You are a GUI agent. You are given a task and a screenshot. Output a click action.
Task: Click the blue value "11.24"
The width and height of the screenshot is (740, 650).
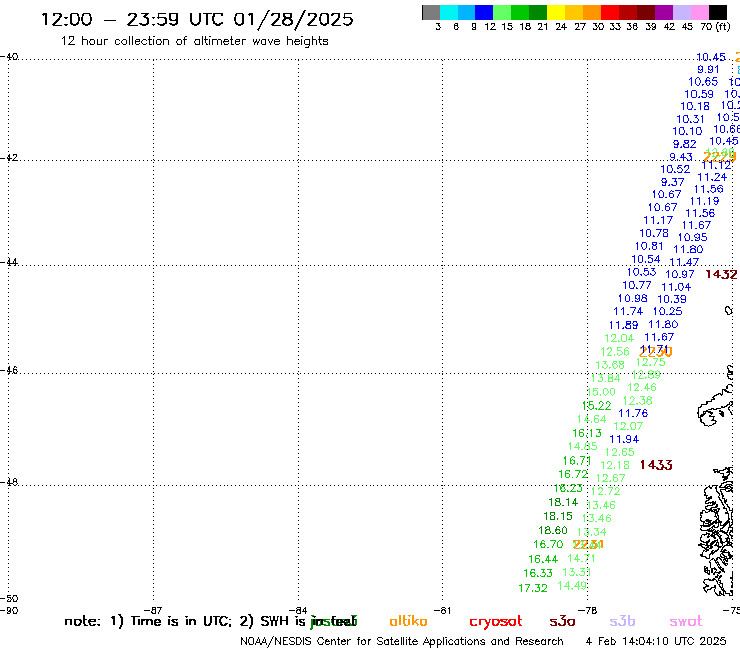(712, 177)
